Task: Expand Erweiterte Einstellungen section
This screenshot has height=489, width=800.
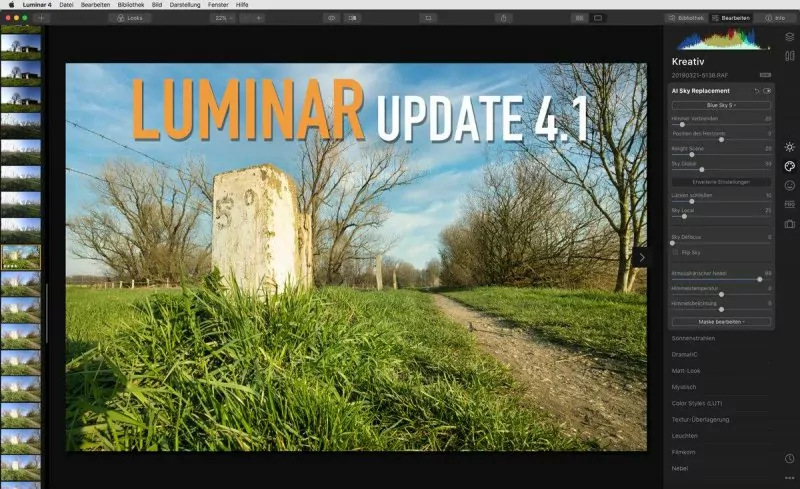Action: 721,182
